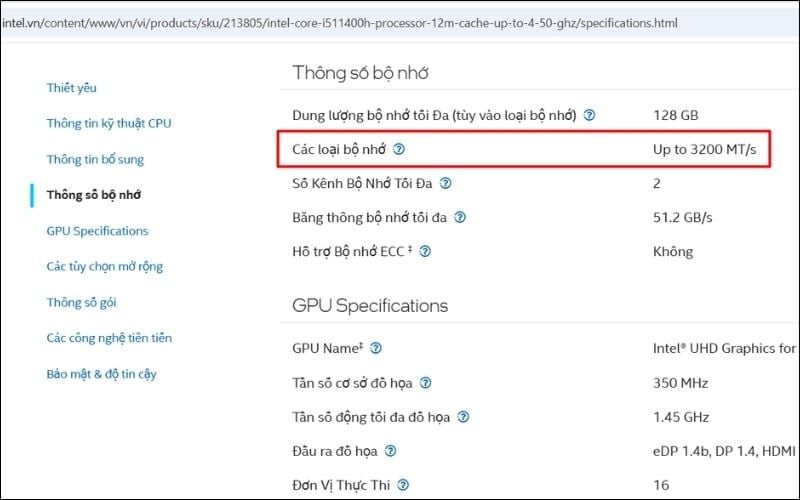The height and width of the screenshot is (500, 800).
Task: Select Thông số bộ nhớ sidebar item
Action: click(93, 195)
